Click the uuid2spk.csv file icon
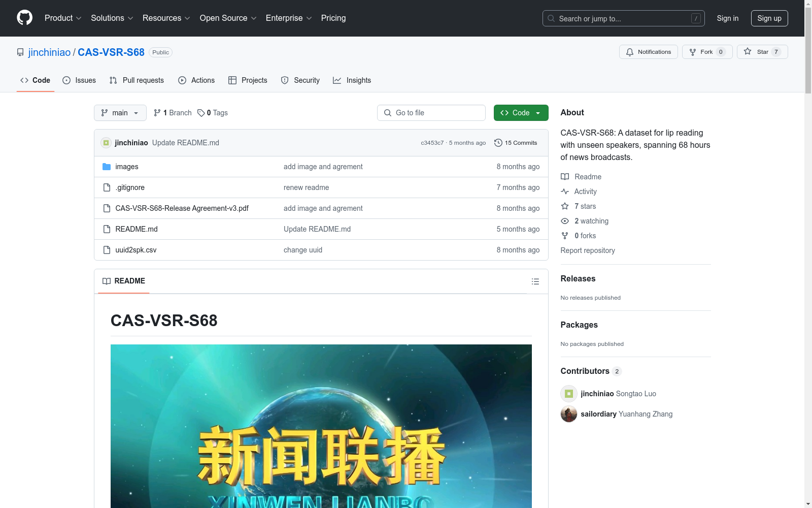Image resolution: width=812 pixels, height=508 pixels. (x=107, y=250)
